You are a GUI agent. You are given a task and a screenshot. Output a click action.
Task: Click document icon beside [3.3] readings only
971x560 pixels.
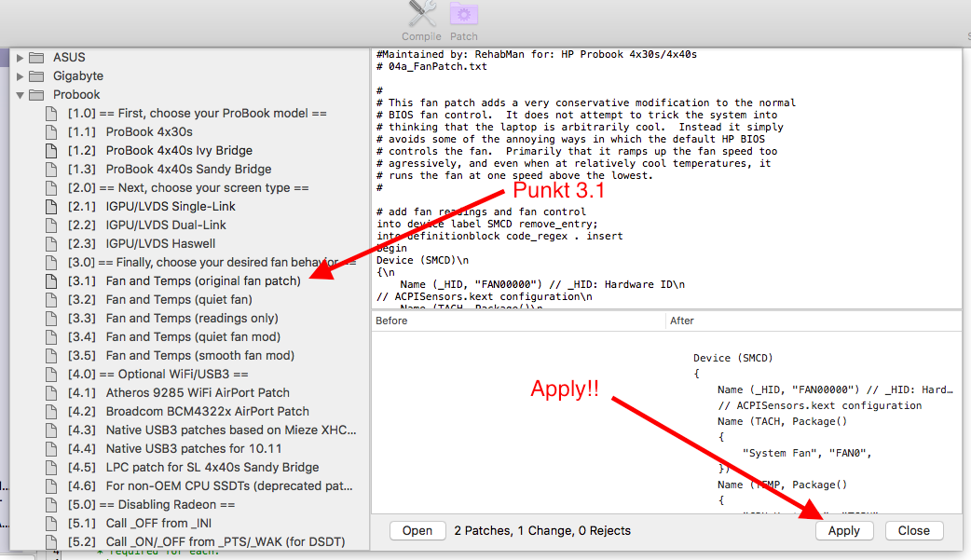pyautogui.click(x=50, y=318)
